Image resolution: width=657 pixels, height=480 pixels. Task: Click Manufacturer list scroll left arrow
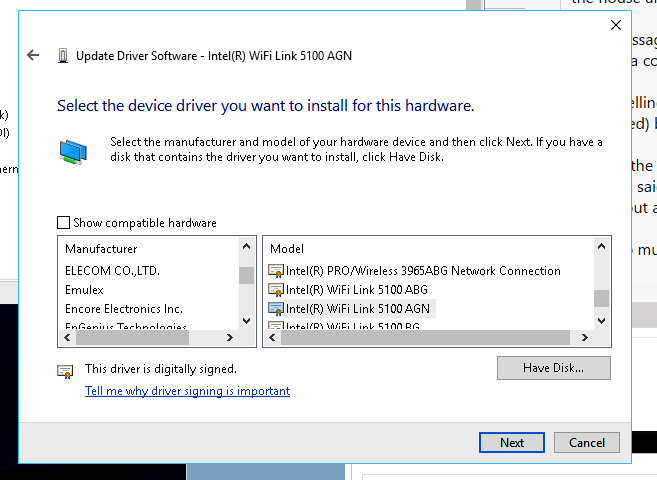(x=67, y=337)
